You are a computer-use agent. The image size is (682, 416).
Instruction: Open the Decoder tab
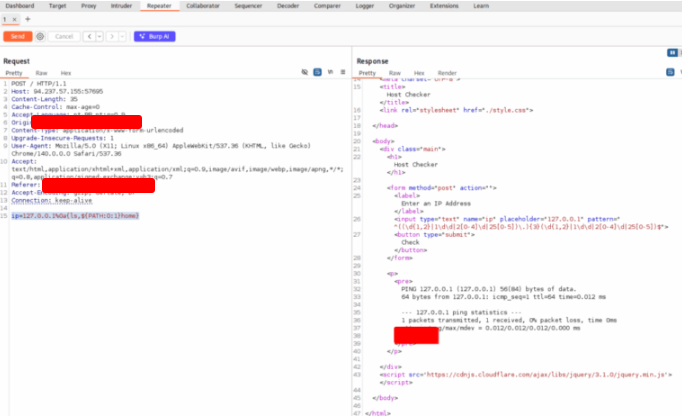click(287, 5)
